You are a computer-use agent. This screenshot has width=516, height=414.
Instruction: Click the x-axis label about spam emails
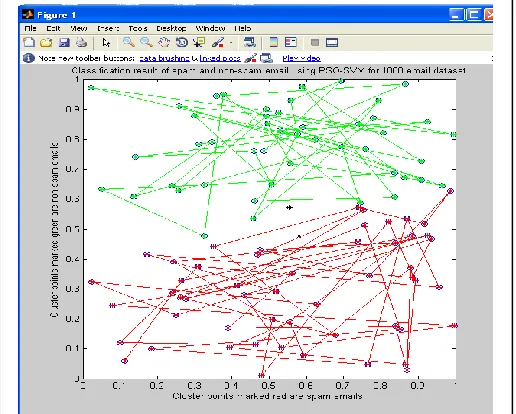pos(267,396)
